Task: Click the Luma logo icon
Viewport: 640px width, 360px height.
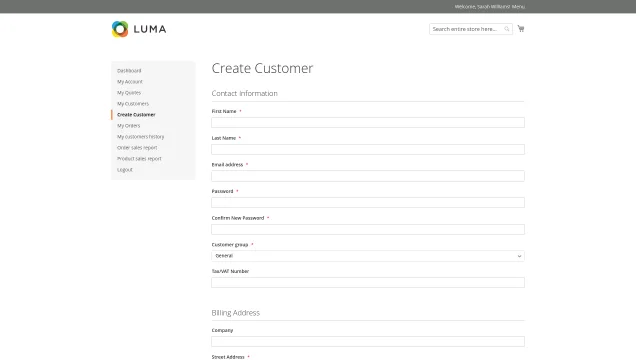Action: click(x=120, y=29)
